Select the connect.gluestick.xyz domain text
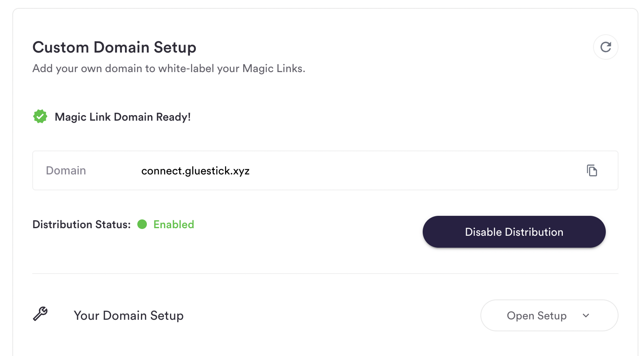This screenshot has height=356, width=644. [x=195, y=171]
